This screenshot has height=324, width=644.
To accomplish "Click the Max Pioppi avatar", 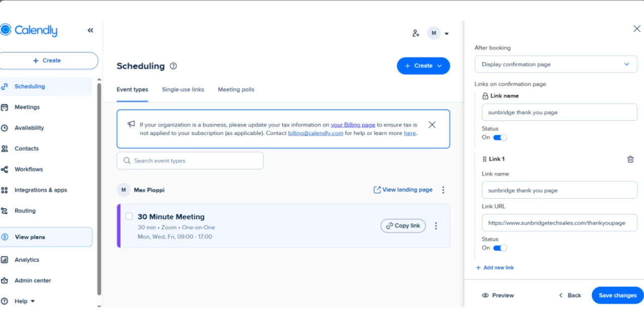I will click(123, 190).
